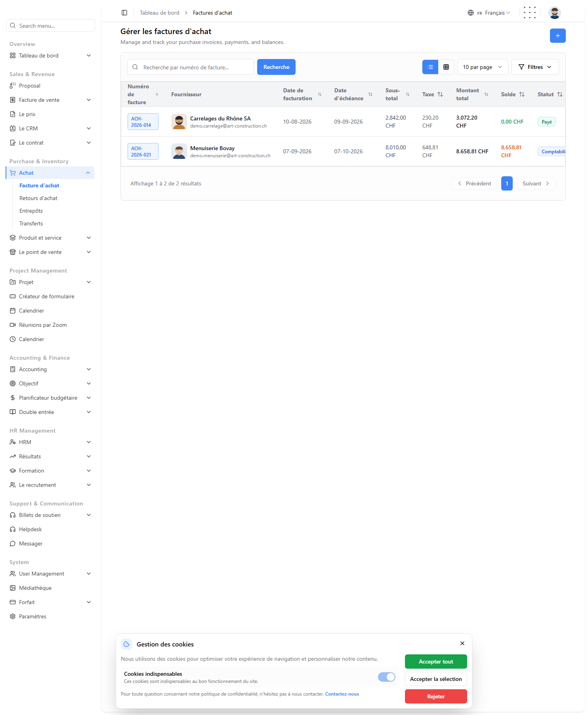
Task: Open invoice ACH-2026-014 link
Action: click(x=143, y=122)
